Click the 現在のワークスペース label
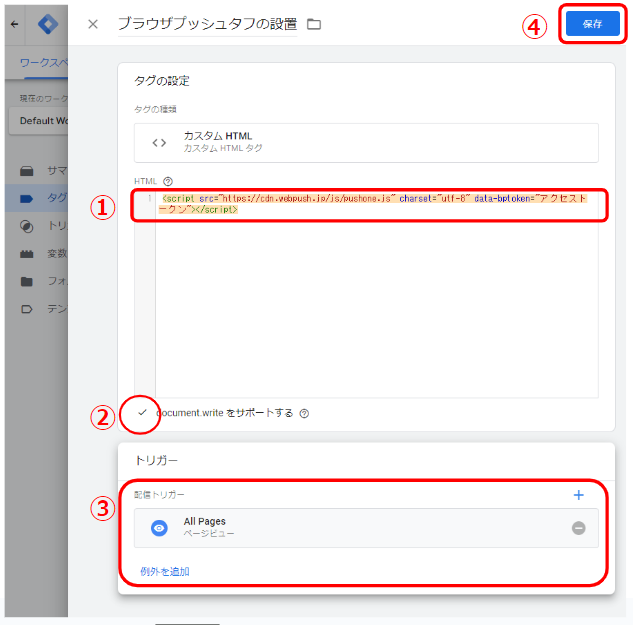633x625 pixels. pos(44,99)
